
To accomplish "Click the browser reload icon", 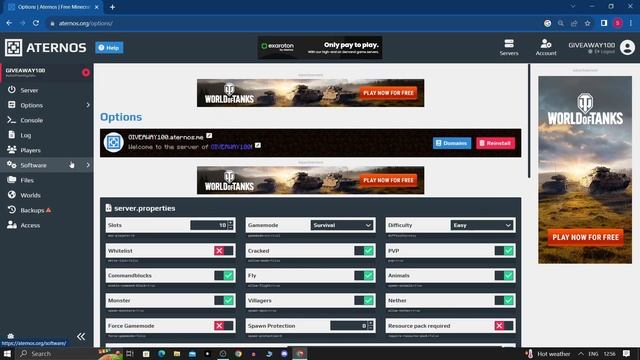I will coord(36,23).
